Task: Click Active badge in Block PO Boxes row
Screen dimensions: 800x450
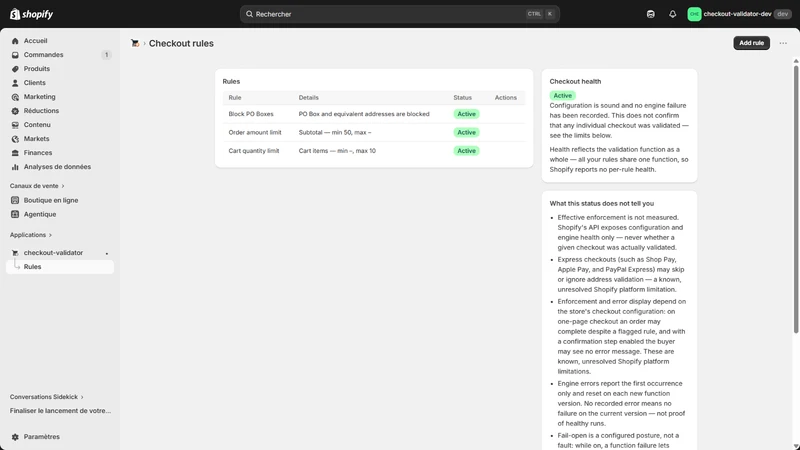Action: (x=466, y=114)
